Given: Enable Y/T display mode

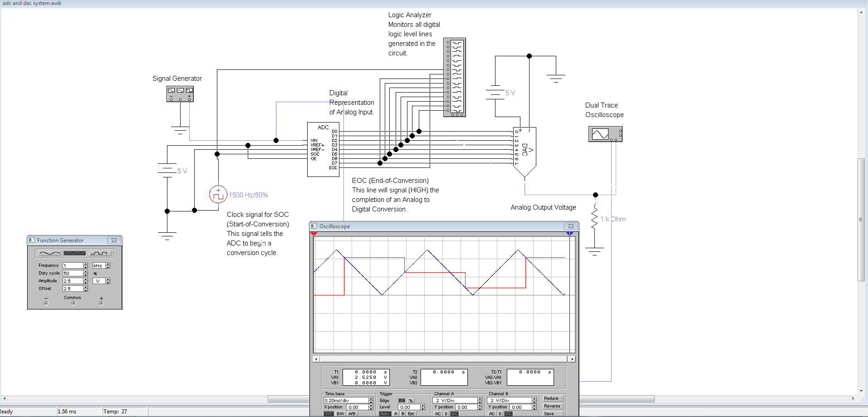Looking at the screenshot, I should click(329, 413).
